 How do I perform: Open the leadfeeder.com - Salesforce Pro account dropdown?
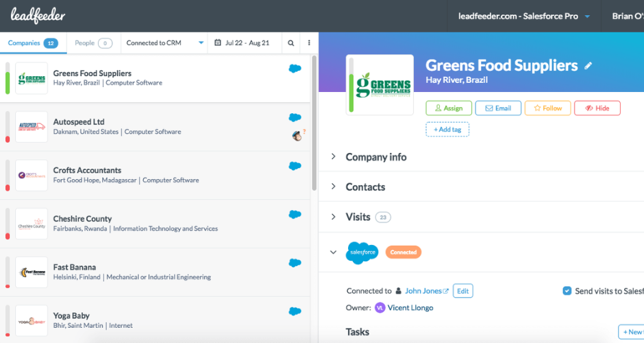click(x=523, y=16)
